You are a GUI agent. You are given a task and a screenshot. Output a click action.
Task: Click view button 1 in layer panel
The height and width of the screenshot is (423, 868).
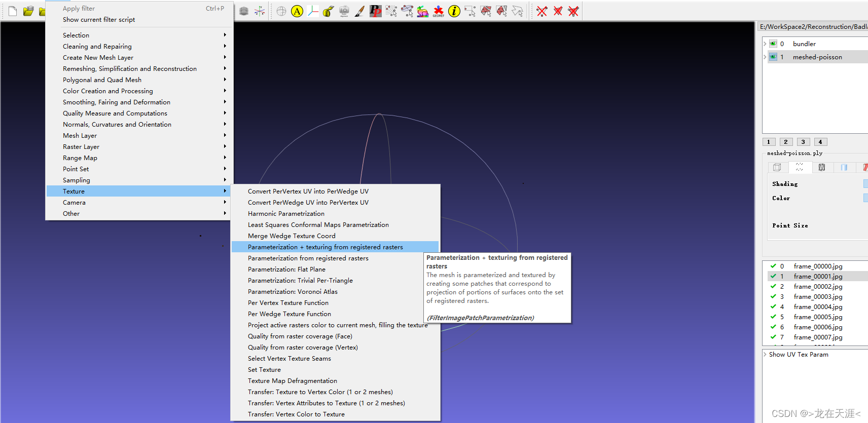click(x=769, y=142)
